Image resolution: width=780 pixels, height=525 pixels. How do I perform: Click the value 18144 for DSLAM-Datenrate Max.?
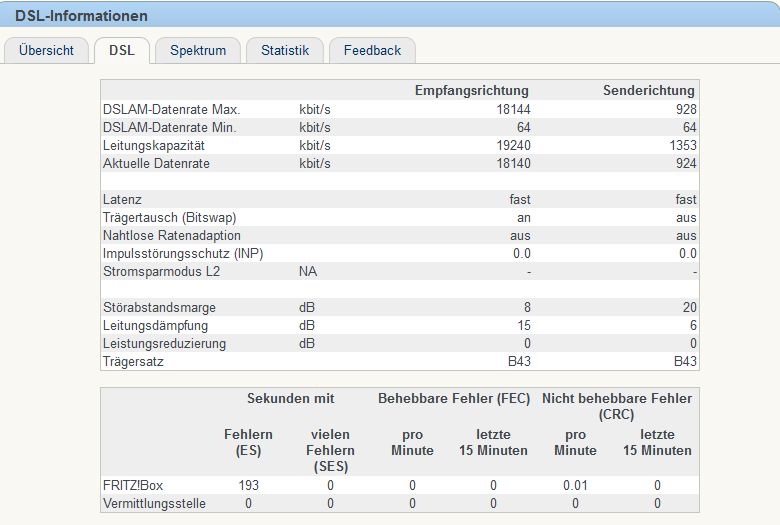click(513, 109)
